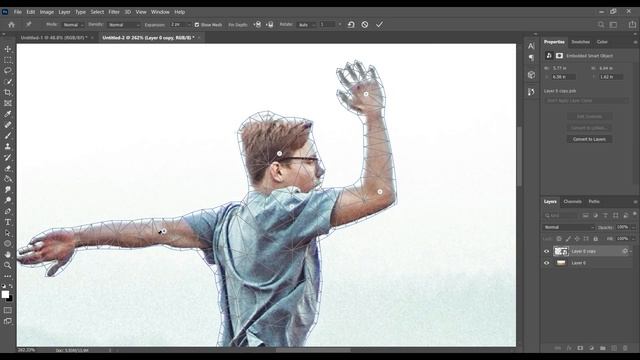640x360 pixels.
Task: Open the Character panel icon
Action: (x=531, y=46)
